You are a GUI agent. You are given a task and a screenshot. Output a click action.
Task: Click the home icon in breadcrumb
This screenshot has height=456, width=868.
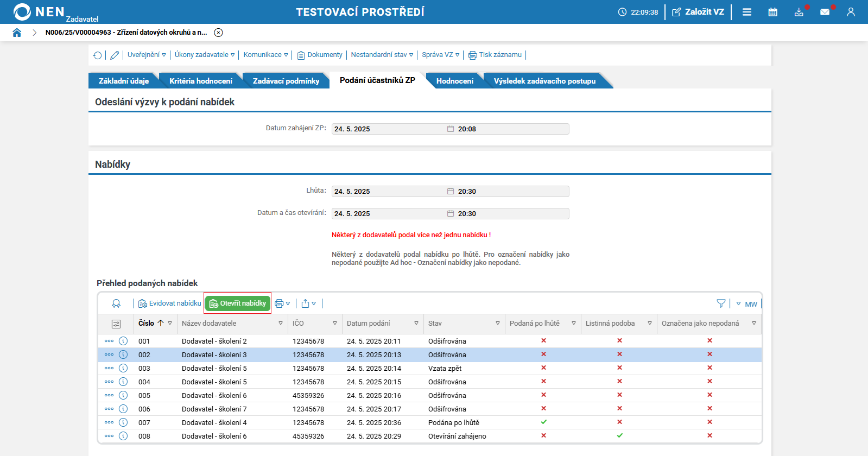17,33
